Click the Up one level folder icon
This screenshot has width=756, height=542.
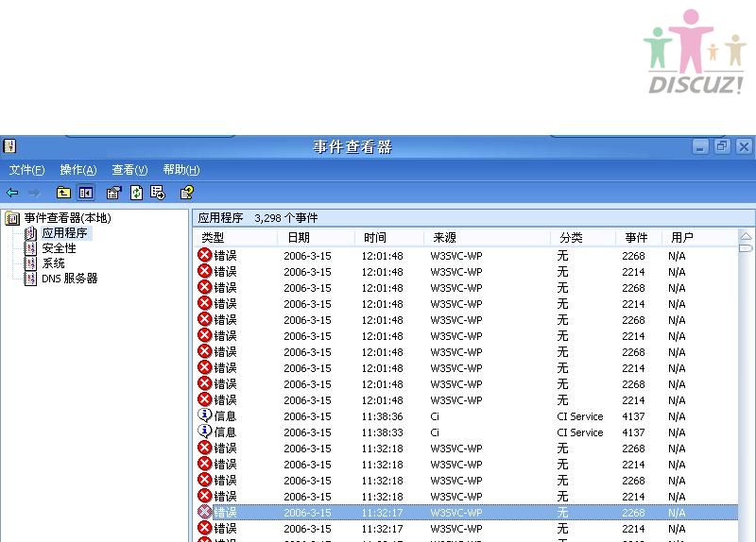[x=63, y=193]
